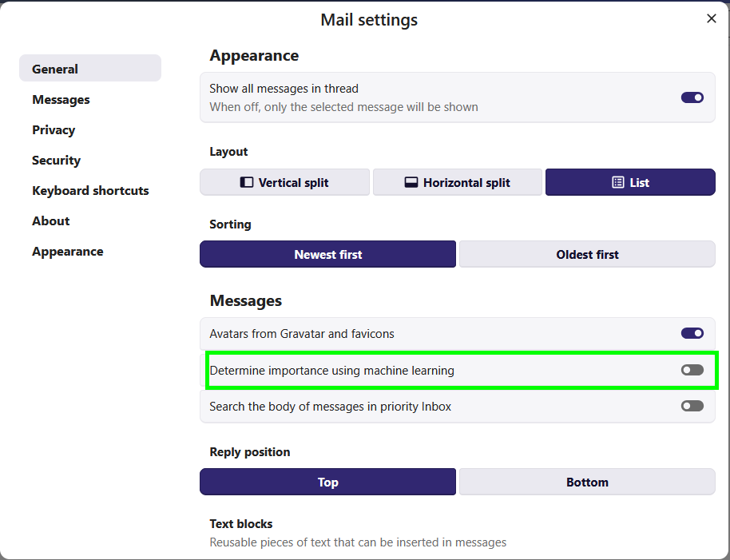
Task: Open the About section
Action: [x=50, y=221]
